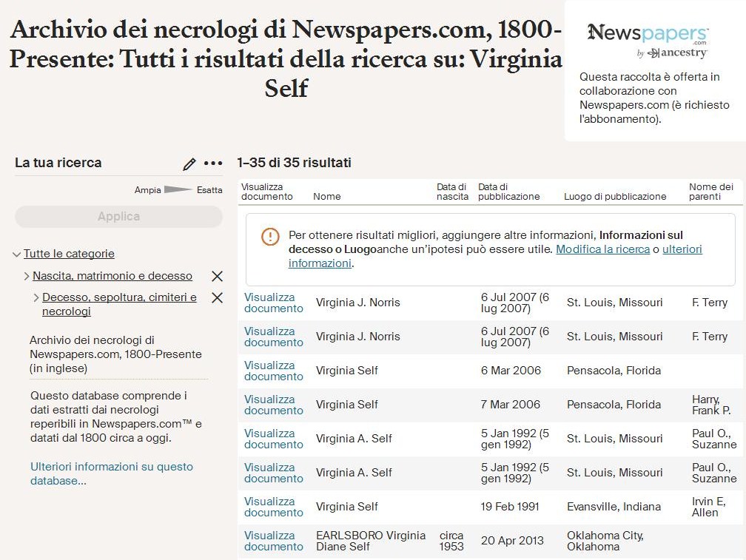Open the first Virginia J. Norris document
This screenshot has width=746, height=560.
point(274,303)
